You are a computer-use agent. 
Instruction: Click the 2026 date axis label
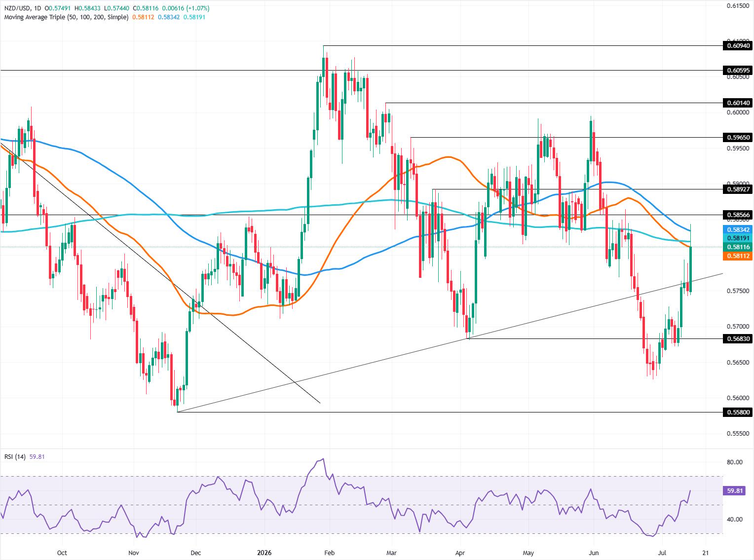coord(264,553)
